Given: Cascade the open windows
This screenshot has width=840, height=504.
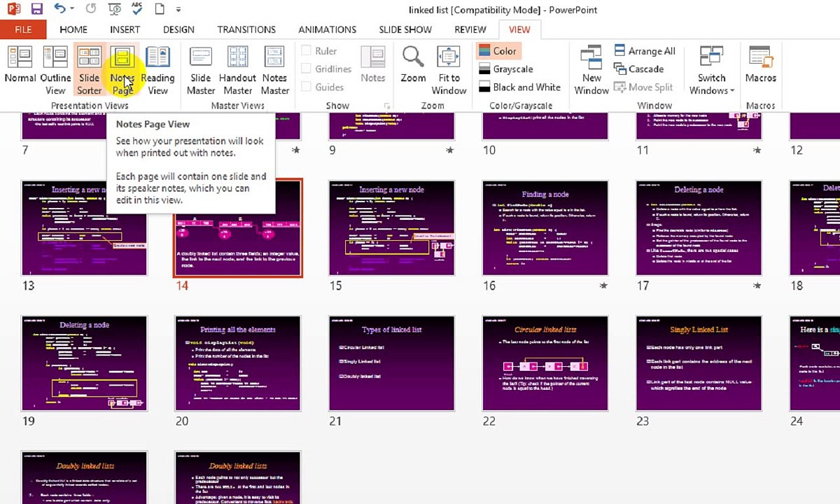Looking at the screenshot, I should coord(638,69).
